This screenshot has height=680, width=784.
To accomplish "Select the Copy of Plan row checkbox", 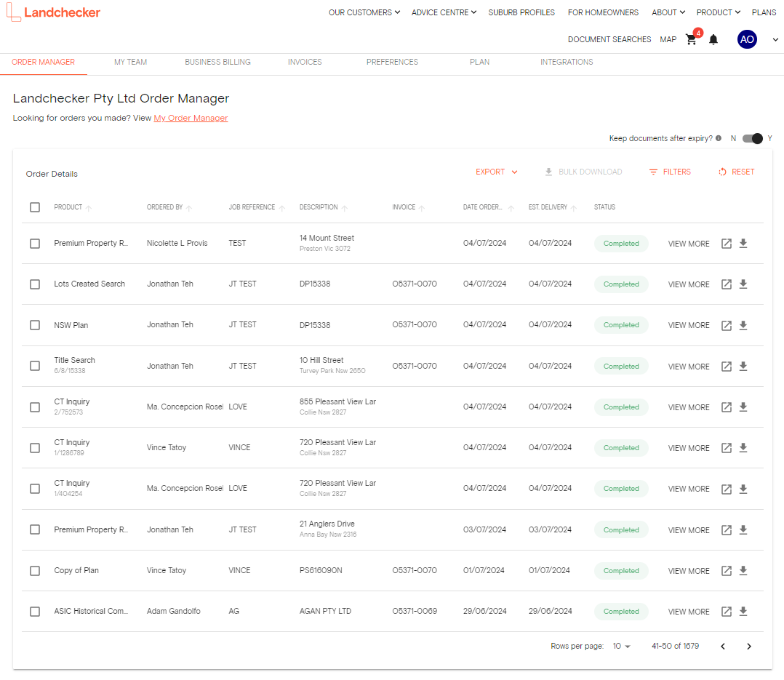I will point(35,570).
